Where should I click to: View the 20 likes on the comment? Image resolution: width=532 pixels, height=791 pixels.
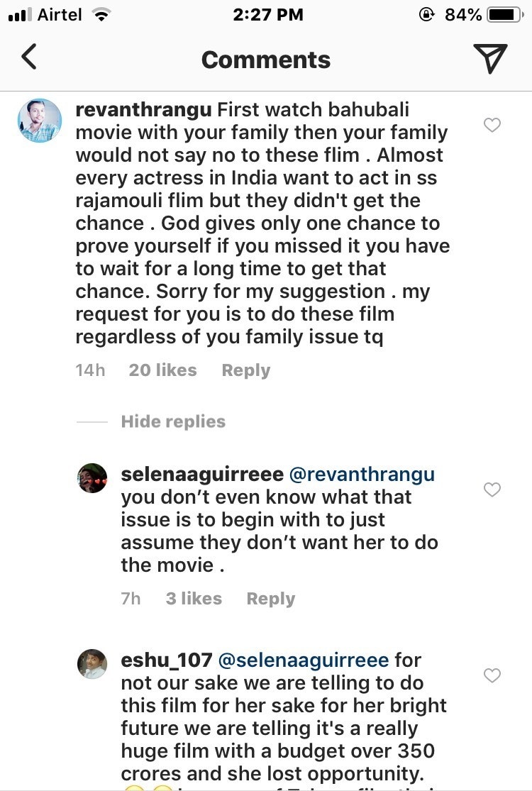[162, 370]
